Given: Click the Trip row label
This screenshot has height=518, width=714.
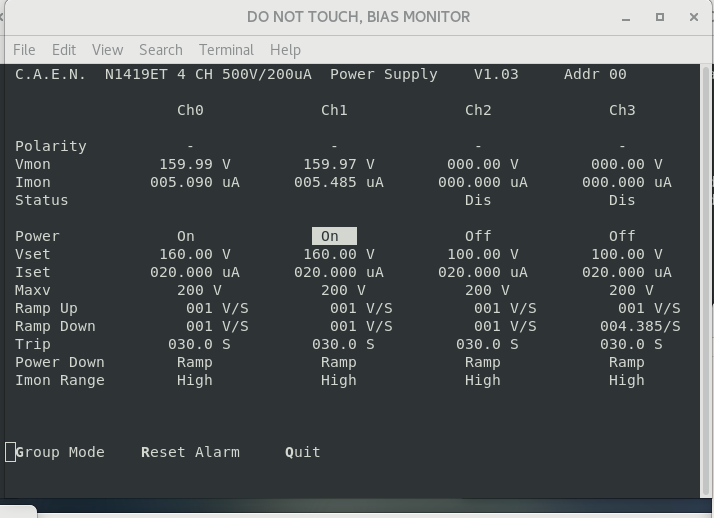Looking at the screenshot, I should (33, 345).
